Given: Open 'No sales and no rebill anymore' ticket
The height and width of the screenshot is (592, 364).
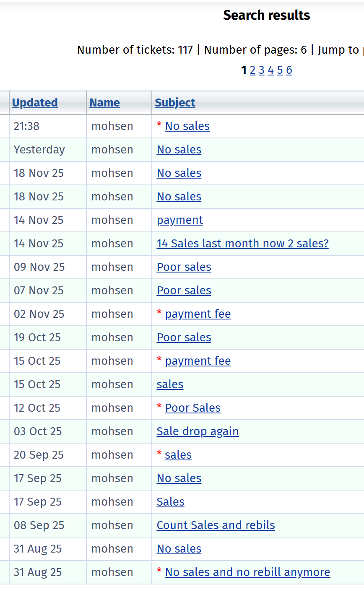Looking at the screenshot, I should [248, 572].
